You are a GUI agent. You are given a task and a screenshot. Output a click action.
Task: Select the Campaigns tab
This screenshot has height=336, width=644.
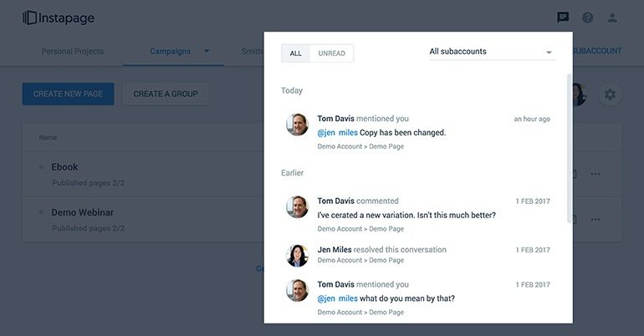(x=170, y=51)
